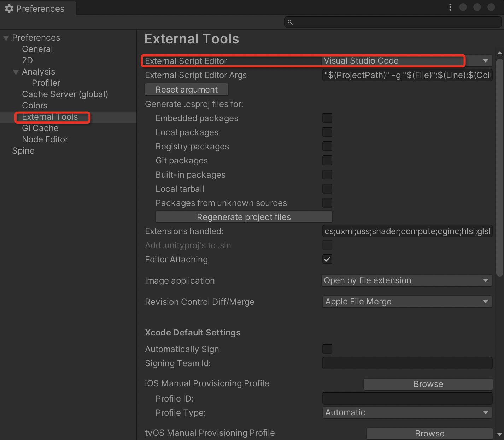Click the search magnifier icon
The image size is (504, 440).
pos(290,22)
